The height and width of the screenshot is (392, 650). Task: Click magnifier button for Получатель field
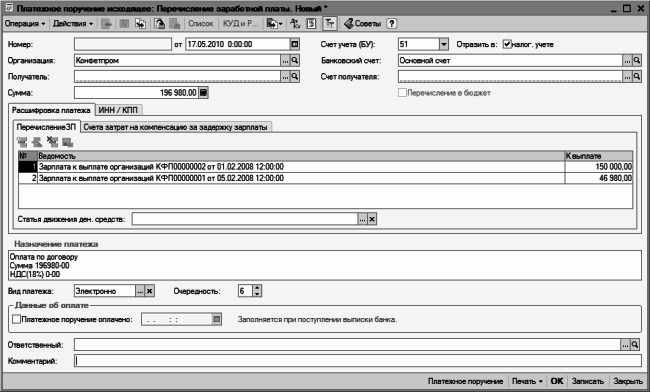click(295, 77)
